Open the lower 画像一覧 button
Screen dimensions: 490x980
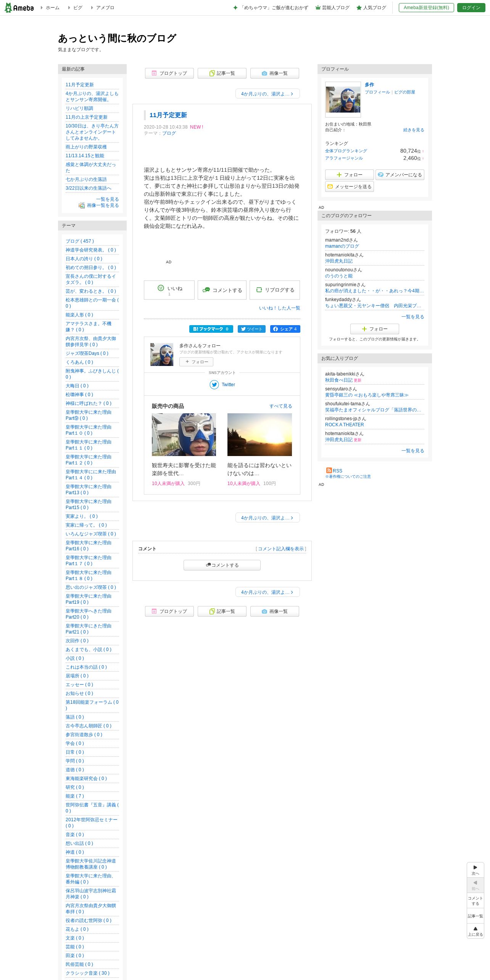(275, 611)
